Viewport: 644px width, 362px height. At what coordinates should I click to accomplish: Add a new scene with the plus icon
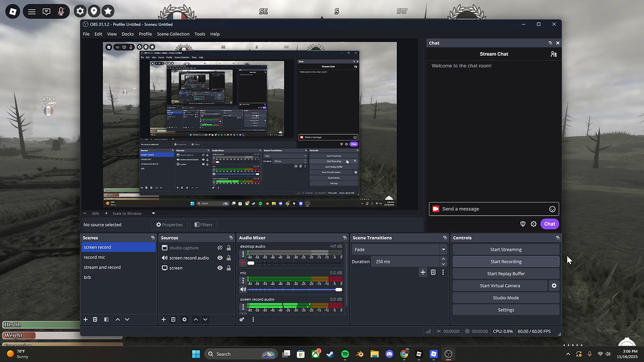(86, 319)
